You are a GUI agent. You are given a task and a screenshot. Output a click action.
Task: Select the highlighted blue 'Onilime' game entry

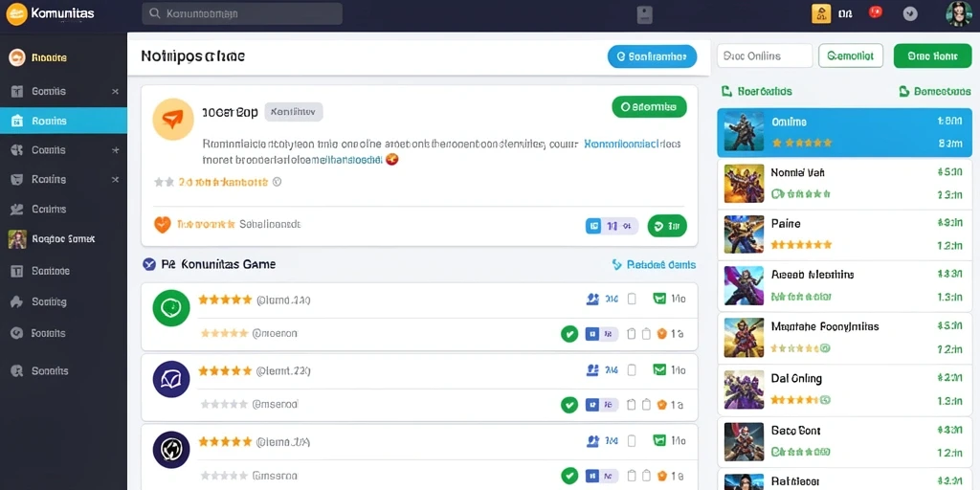tap(845, 132)
